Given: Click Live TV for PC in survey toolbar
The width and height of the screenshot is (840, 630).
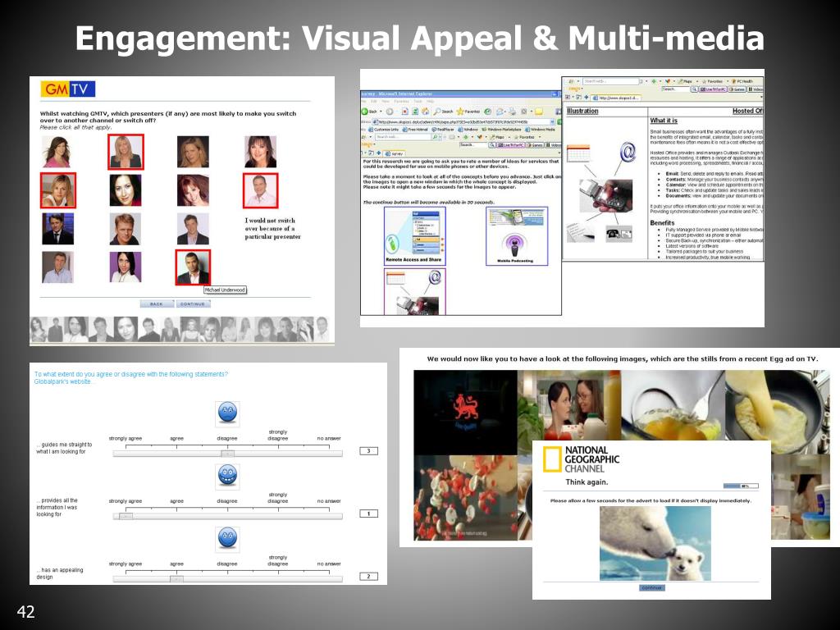Looking at the screenshot, I should point(510,145).
